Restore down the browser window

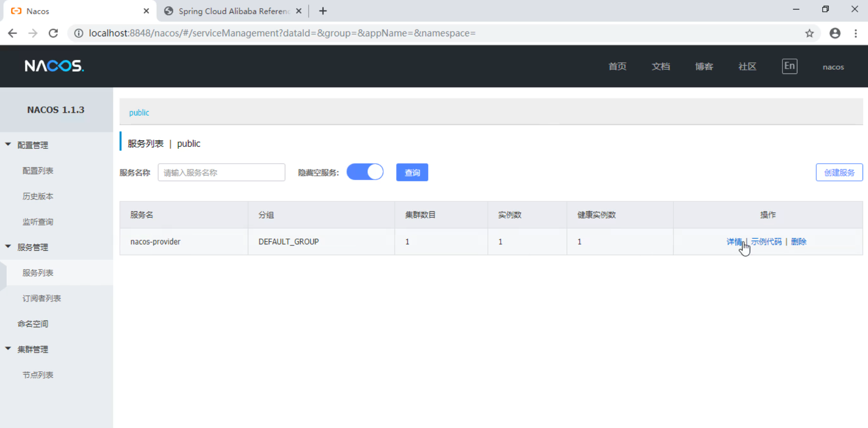pyautogui.click(x=825, y=9)
